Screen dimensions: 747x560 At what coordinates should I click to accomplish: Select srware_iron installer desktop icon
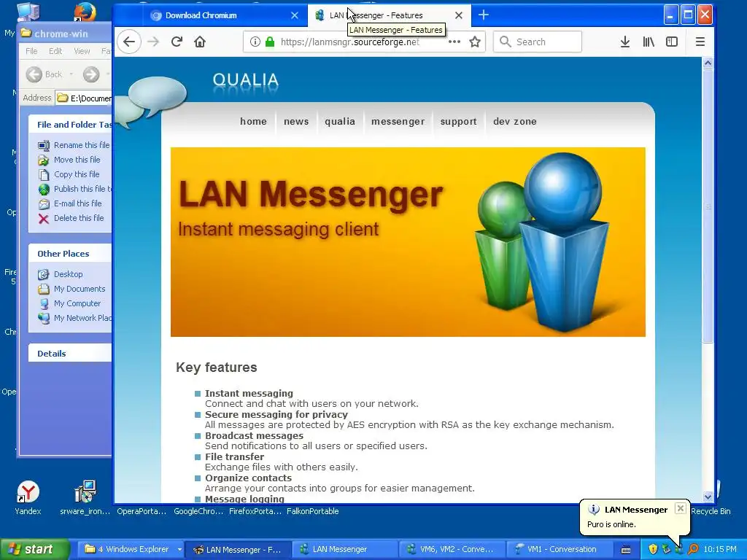point(85,497)
